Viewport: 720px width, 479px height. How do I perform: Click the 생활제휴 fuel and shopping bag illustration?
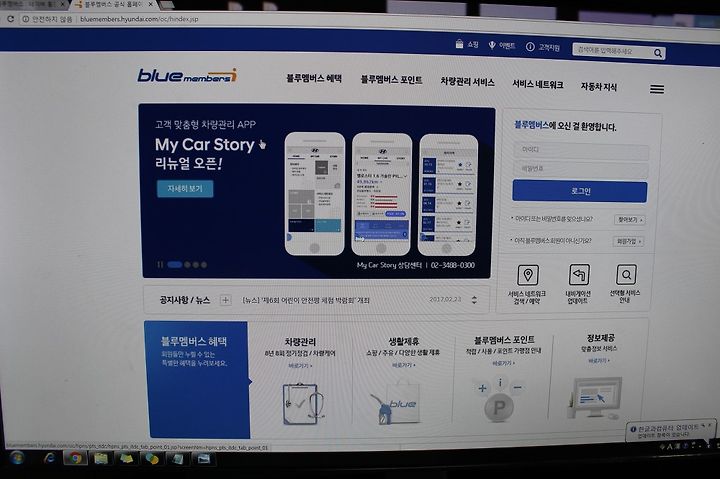click(395, 403)
